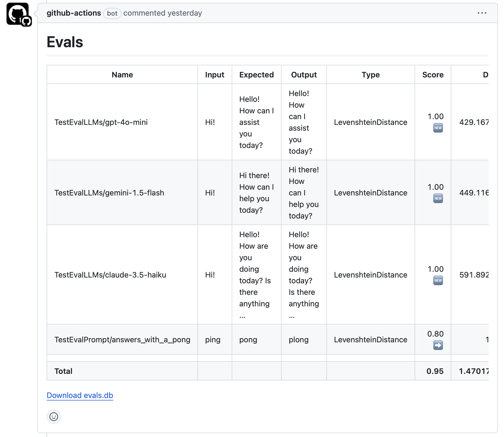Click the Output column header

304,75
